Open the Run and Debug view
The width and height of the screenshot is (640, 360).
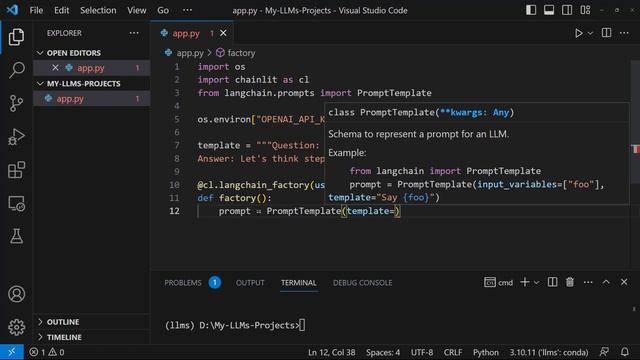[x=16, y=137]
